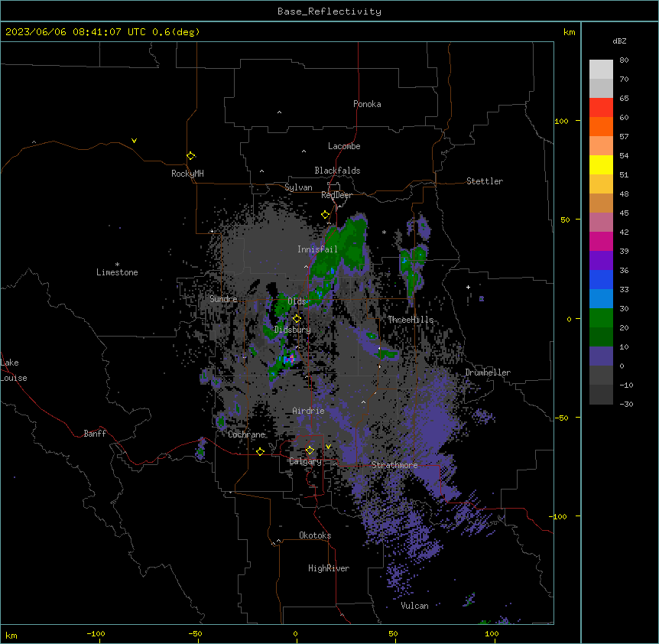The image size is (659, 644).
Task: Click the Blackfalds city label
Action: [337, 171]
